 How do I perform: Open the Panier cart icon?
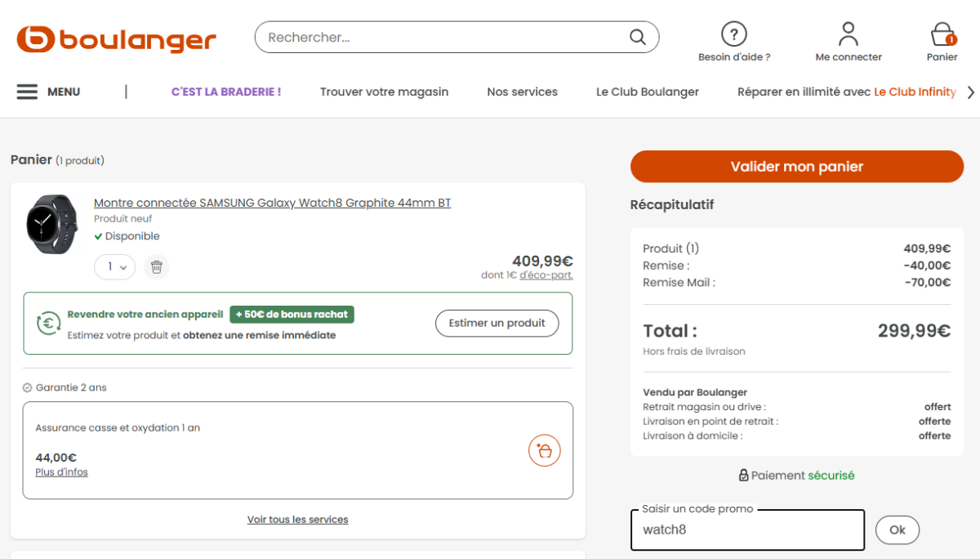[x=942, y=34]
